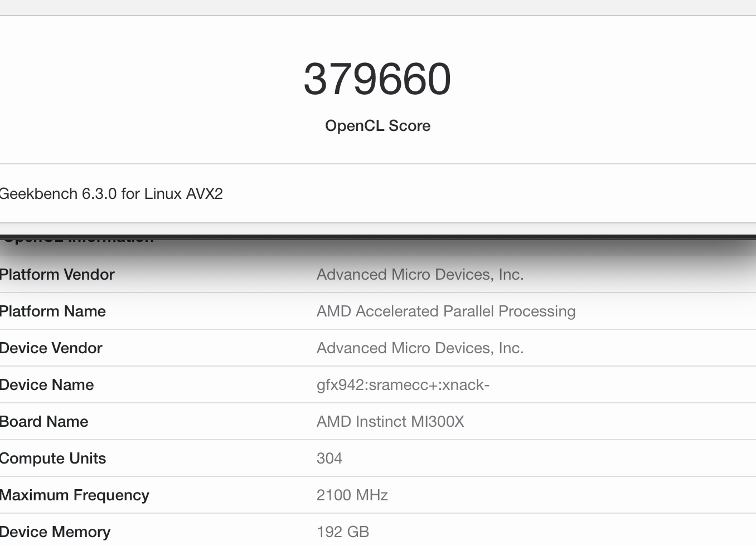Click the 2100 MHz frequency value

[352, 495]
